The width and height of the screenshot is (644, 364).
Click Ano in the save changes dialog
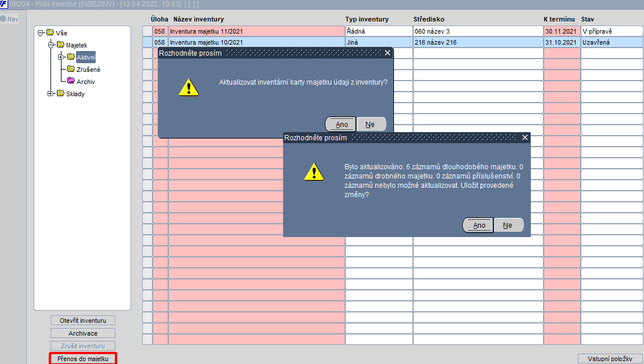[x=479, y=225]
